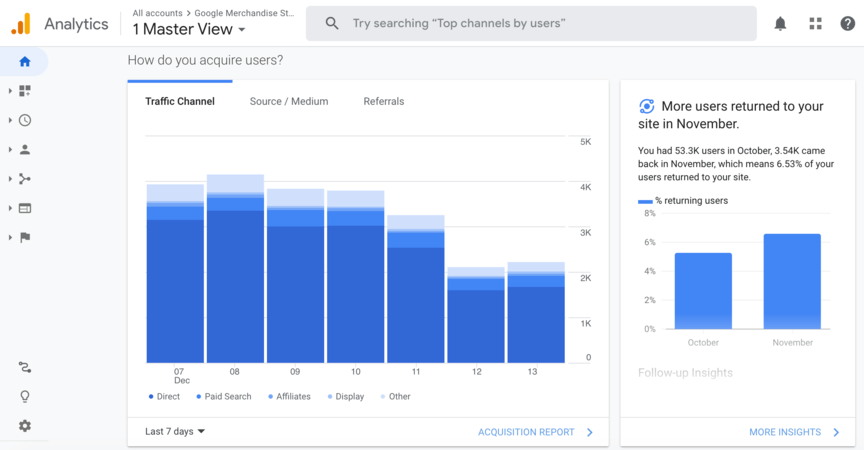
Task: Click the '% returning users' legend
Action: point(683,201)
